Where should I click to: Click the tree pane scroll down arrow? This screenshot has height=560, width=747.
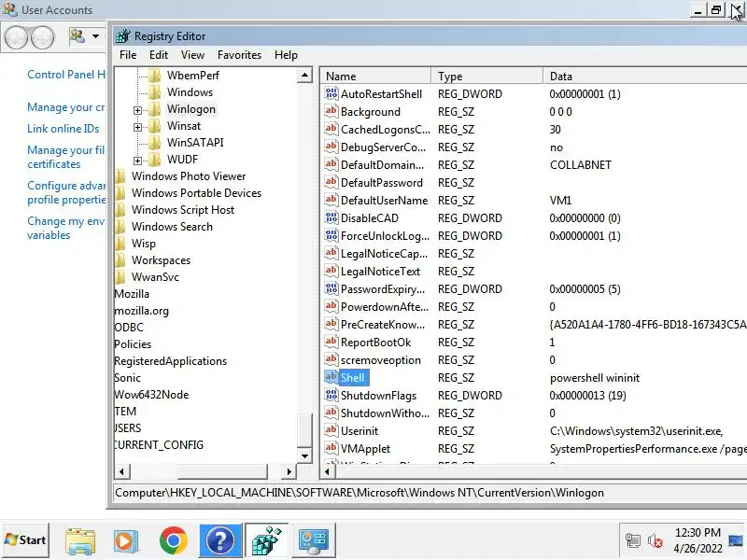(x=304, y=456)
